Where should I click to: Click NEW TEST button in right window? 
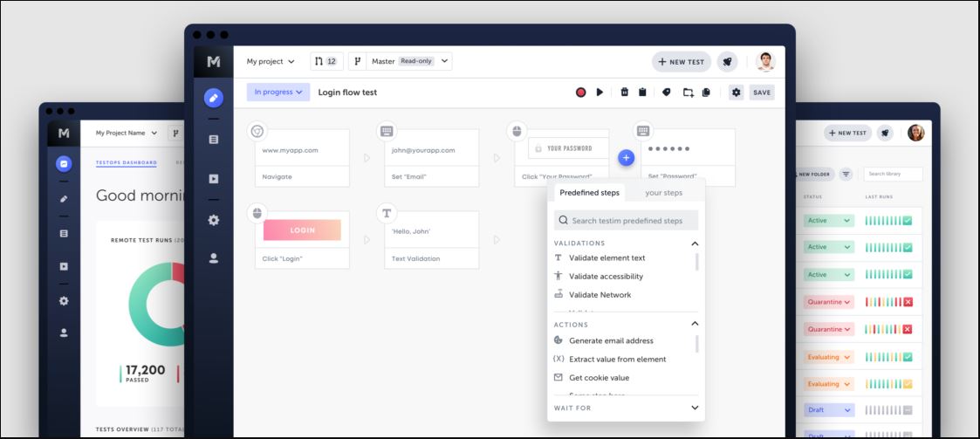click(847, 134)
